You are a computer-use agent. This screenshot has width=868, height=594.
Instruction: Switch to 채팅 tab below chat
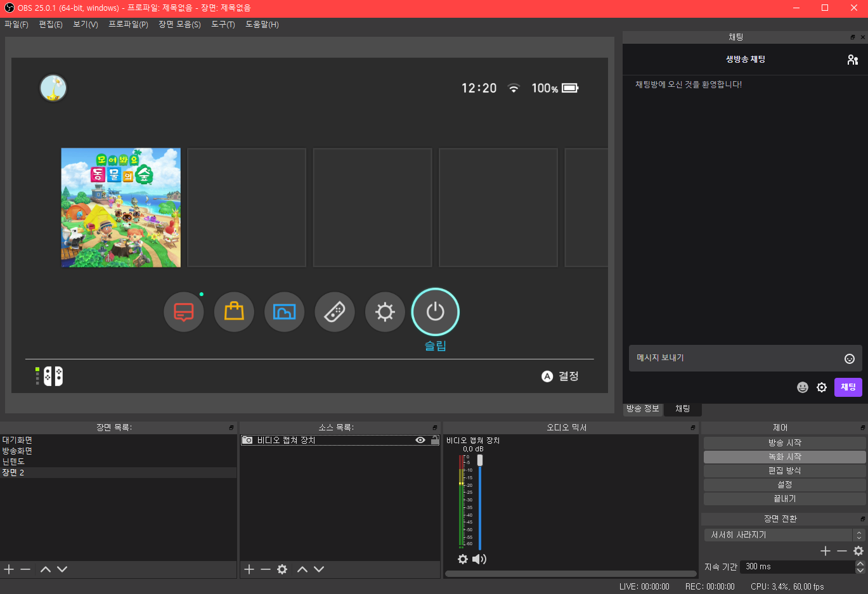tap(683, 409)
